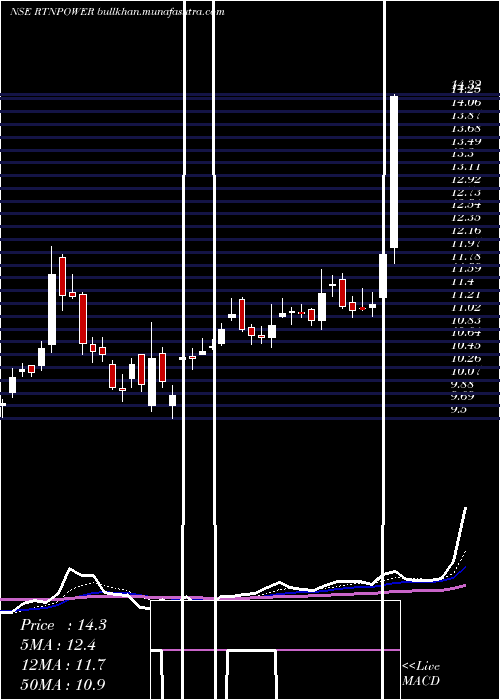Screen dimensions: 500x700
Task: Click the 11.02 price axis label
Action: tap(466, 308)
